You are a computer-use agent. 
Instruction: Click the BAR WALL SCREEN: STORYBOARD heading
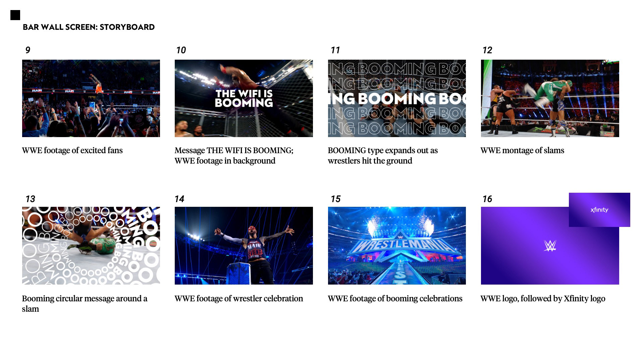(89, 27)
